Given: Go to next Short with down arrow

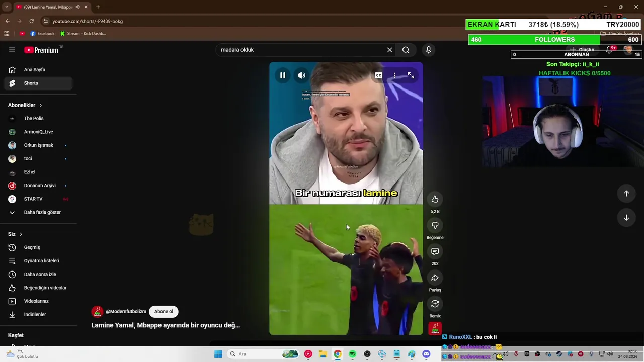Looking at the screenshot, I should point(626,218).
